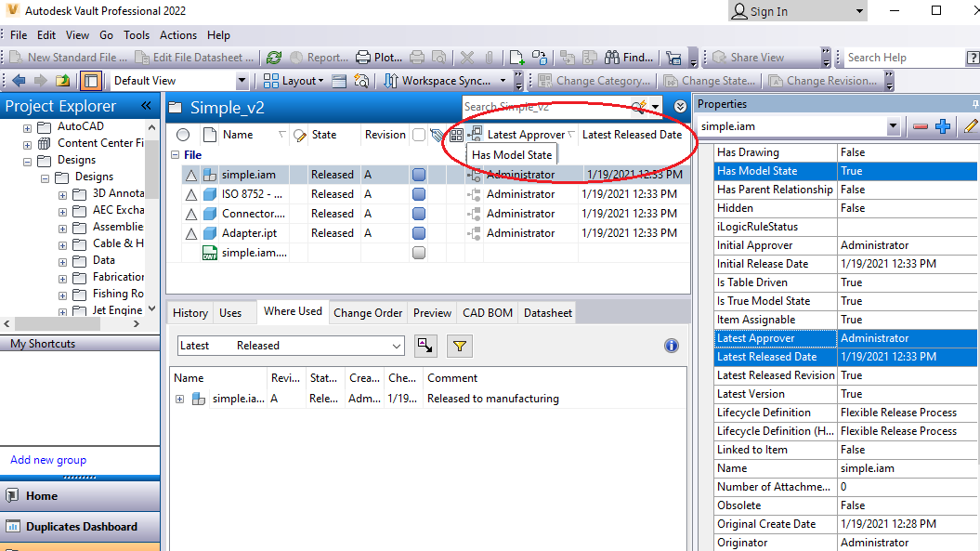Collapse the Project Explorer panel chevrons

146,106
